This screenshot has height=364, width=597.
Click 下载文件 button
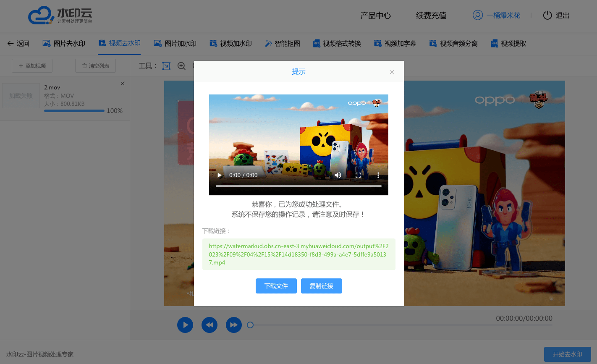(276, 286)
